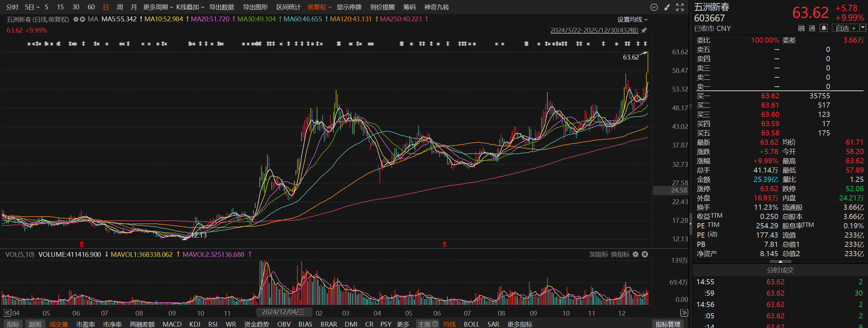
Task: Switch to the BOLL main chart indicator
Action: pyautogui.click(x=471, y=324)
